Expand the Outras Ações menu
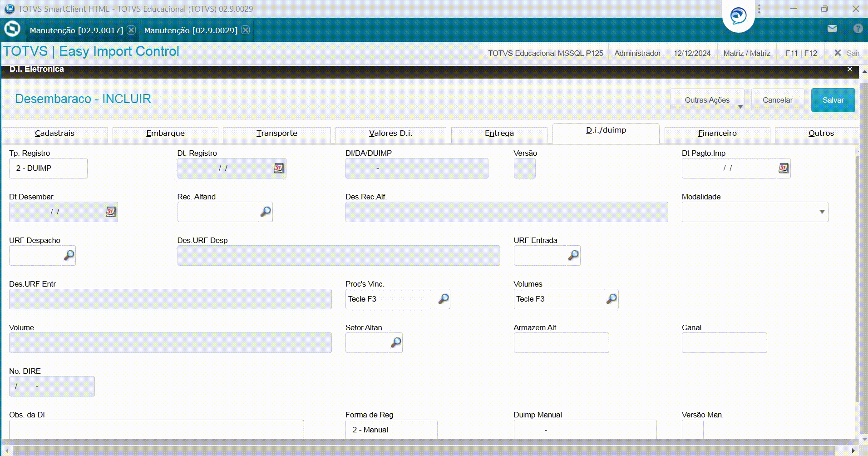Viewport: 868px width, 456px height. click(x=707, y=100)
